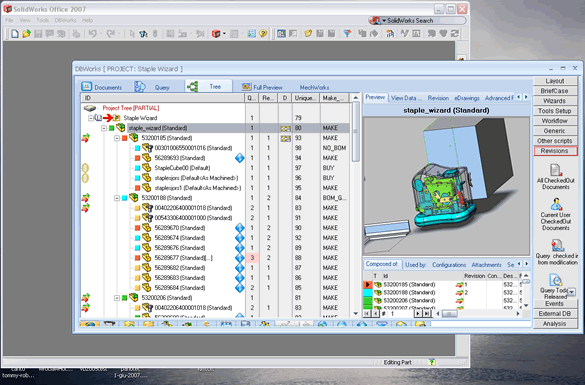Click the Workflow button

click(x=555, y=121)
